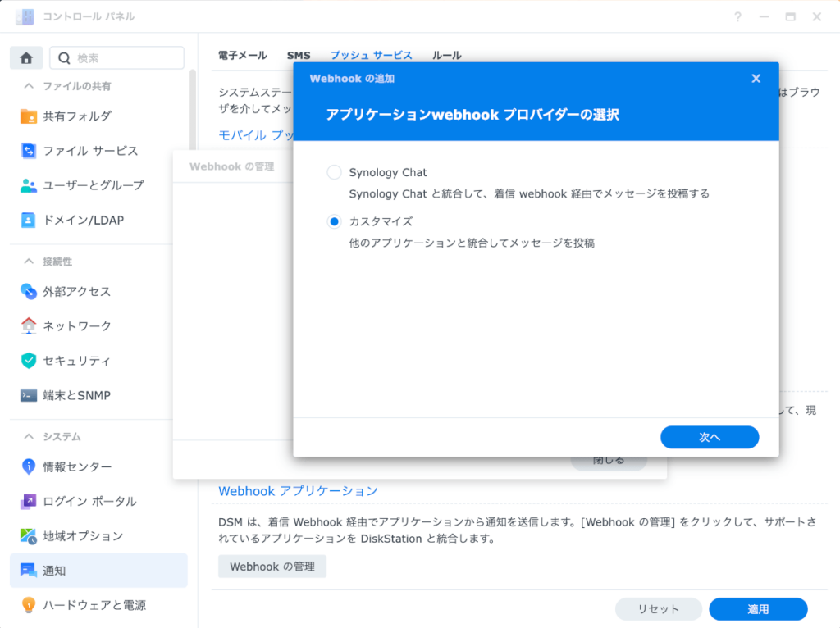
Task: Click the 情報センター label
Action: pos(77,466)
